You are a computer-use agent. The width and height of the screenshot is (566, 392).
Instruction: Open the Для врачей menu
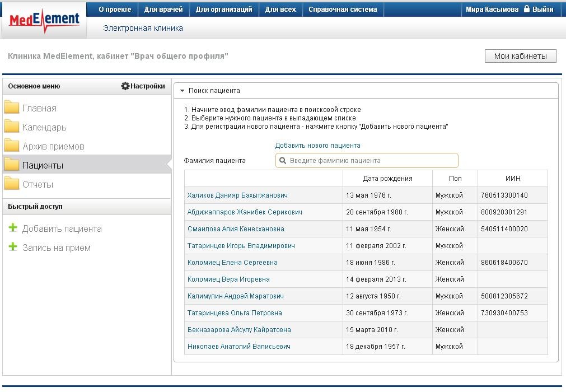[161, 10]
